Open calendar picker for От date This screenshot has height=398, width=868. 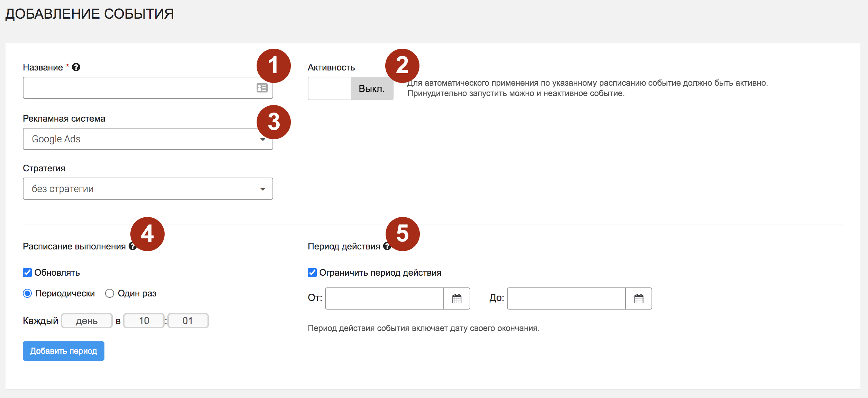[x=456, y=298]
